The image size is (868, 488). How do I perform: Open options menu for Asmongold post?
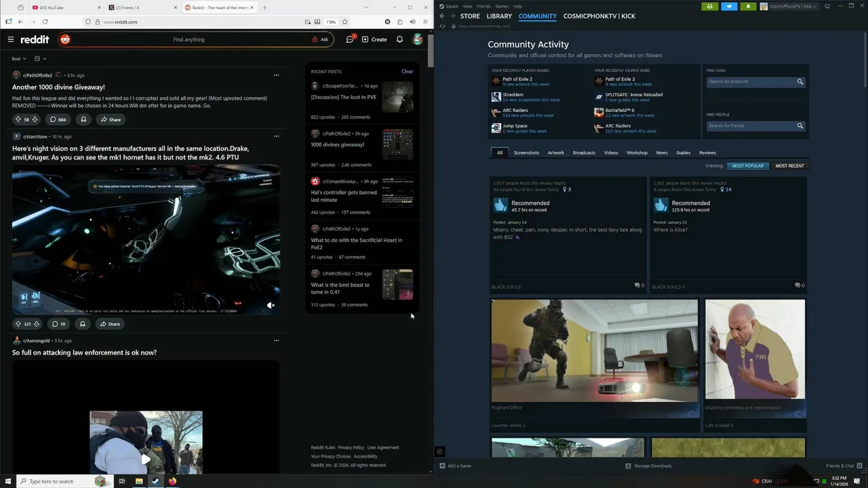(x=276, y=341)
